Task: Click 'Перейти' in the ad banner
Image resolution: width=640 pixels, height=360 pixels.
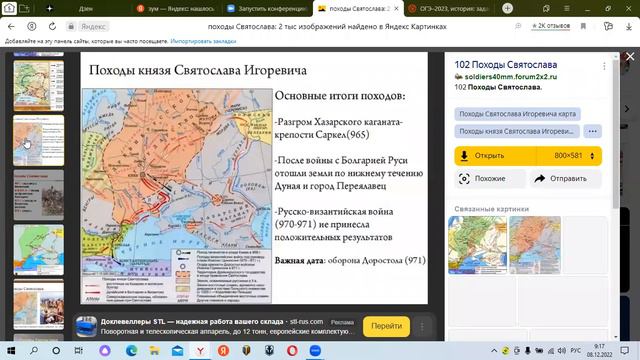Action: [386, 326]
